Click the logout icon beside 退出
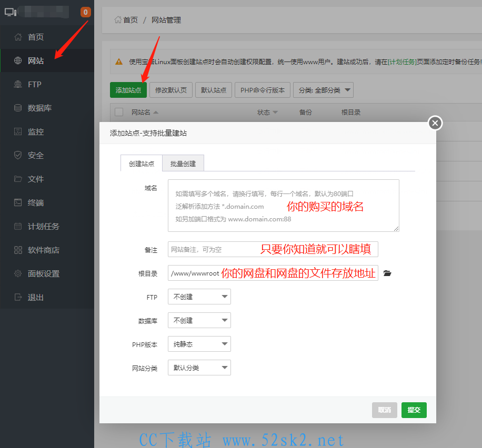The image size is (482, 448). click(x=18, y=297)
